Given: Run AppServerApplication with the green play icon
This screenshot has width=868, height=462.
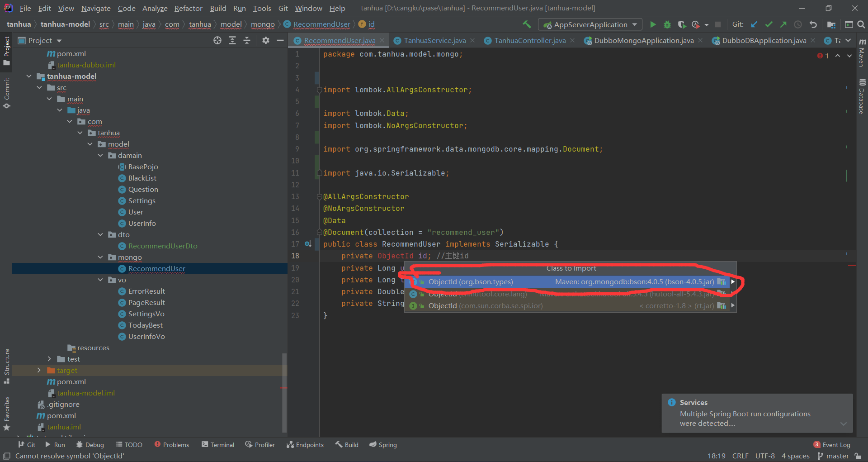Looking at the screenshot, I should click(x=653, y=24).
